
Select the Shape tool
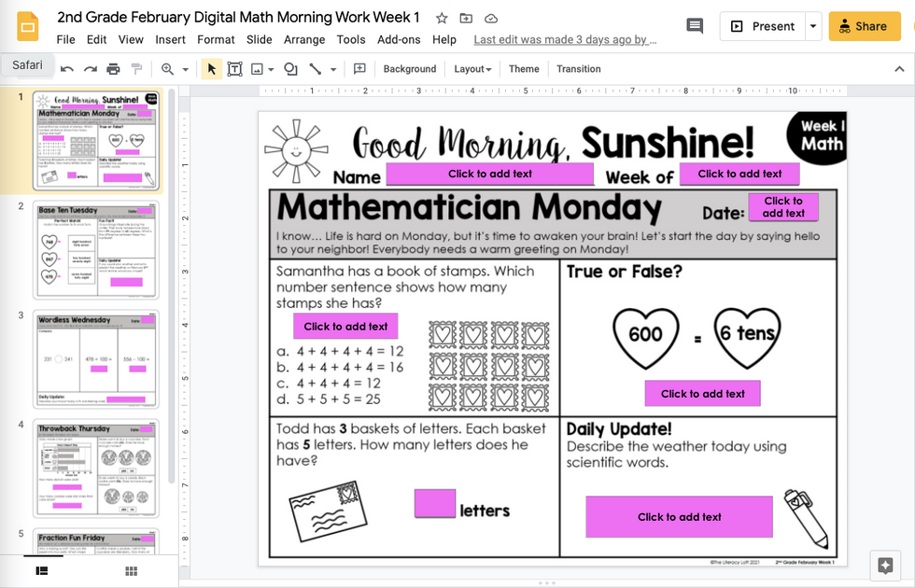coord(290,68)
